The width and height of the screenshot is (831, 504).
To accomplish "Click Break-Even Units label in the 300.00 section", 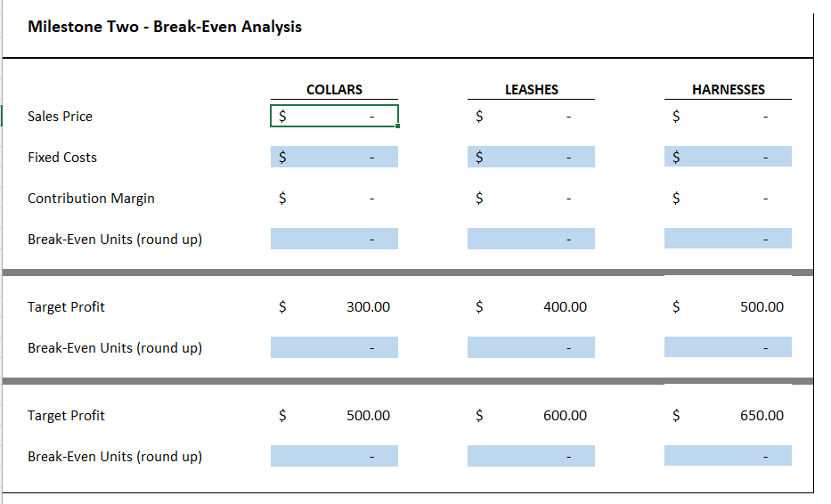I will click(115, 348).
